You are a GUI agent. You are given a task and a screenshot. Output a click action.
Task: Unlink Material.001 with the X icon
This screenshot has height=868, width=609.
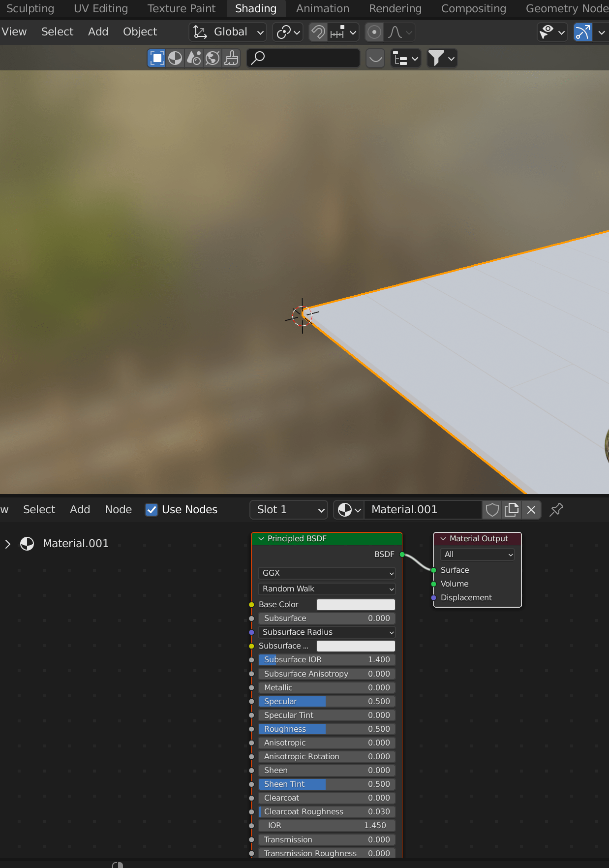531,510
